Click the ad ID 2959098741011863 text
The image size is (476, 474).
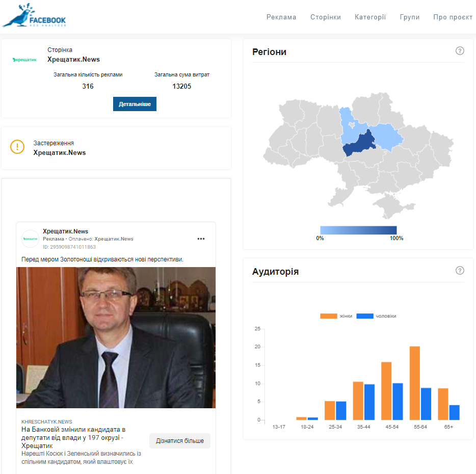pyautogui.click(x=69, y=247)
